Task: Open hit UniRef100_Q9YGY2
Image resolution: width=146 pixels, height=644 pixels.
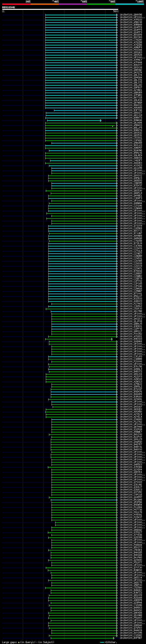Action: click(131, 175)
